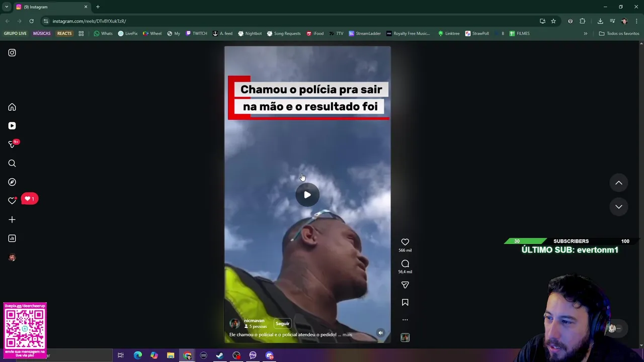Viewport: 644px width, 362px height.
Task: Open the Search magnifier in sidebar
Action: coord(12,163)
